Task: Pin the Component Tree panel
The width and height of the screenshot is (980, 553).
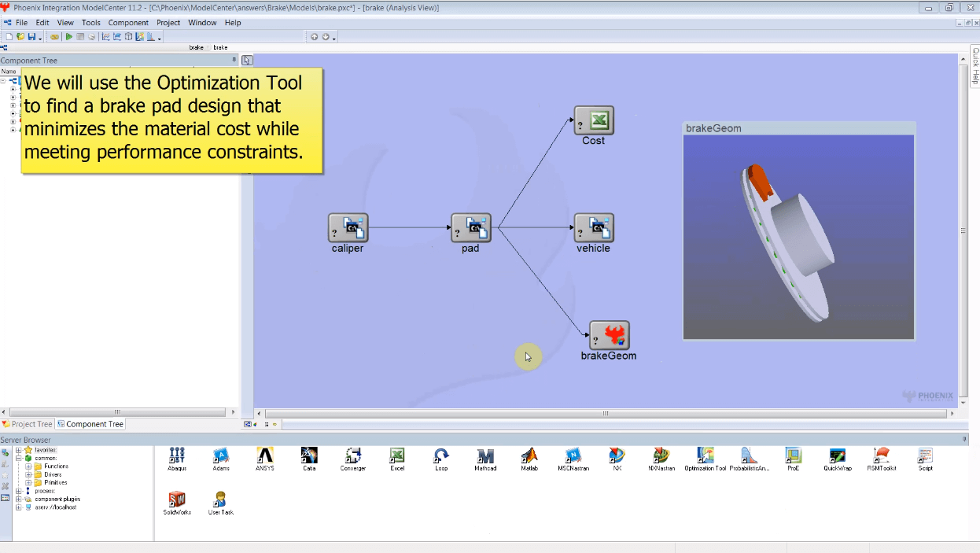Action: (234, 60)
